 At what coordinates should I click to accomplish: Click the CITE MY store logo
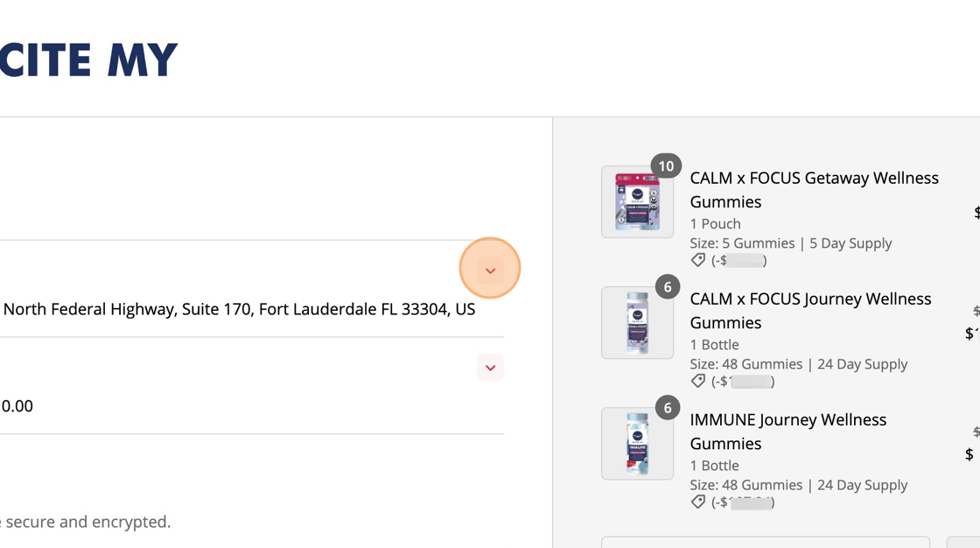(x=88, y=60)
